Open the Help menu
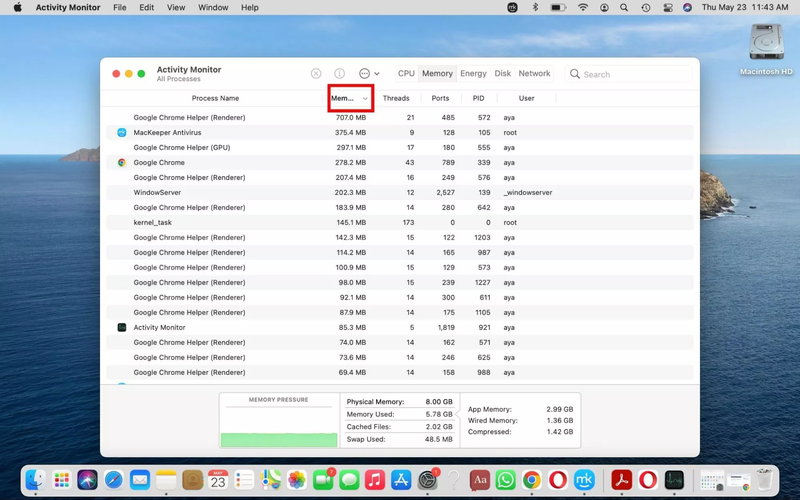Image resolution: width=800 pixels, height=500 pixels. point(249,7)
